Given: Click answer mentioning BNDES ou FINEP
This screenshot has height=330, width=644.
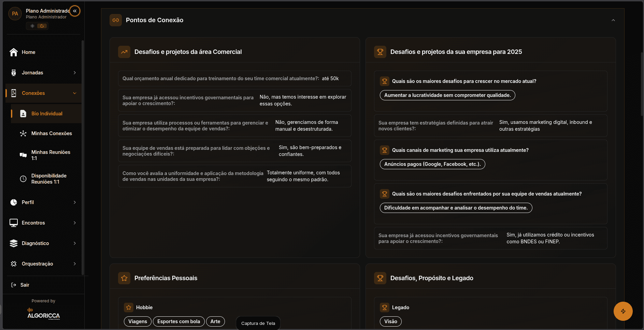Looking at the screenshot, I should coord(550,238).
